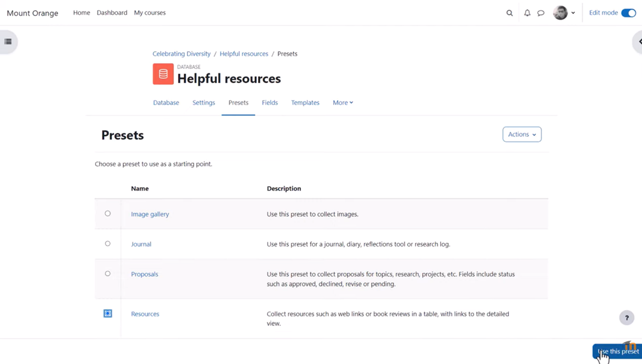Click the red Database activity icon
This screenshot has width=642, height=364.
163,74
